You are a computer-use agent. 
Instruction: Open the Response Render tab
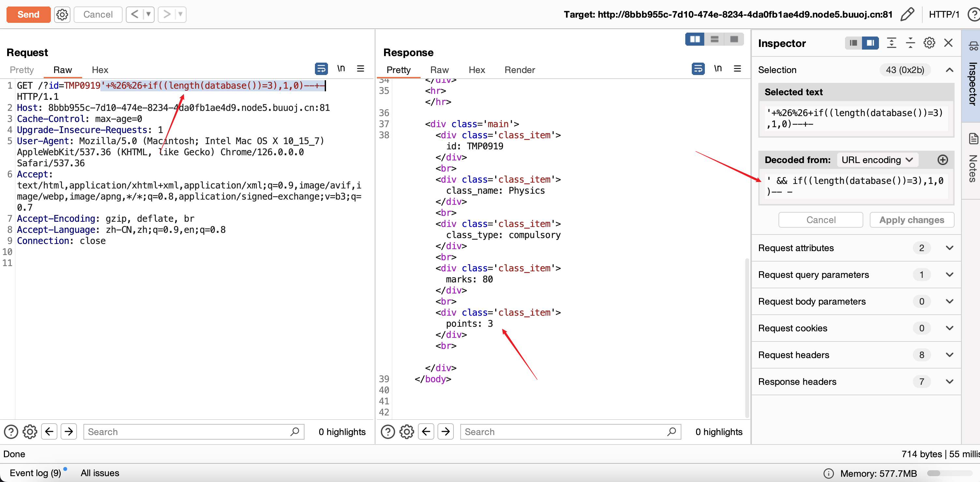[520, 70]
